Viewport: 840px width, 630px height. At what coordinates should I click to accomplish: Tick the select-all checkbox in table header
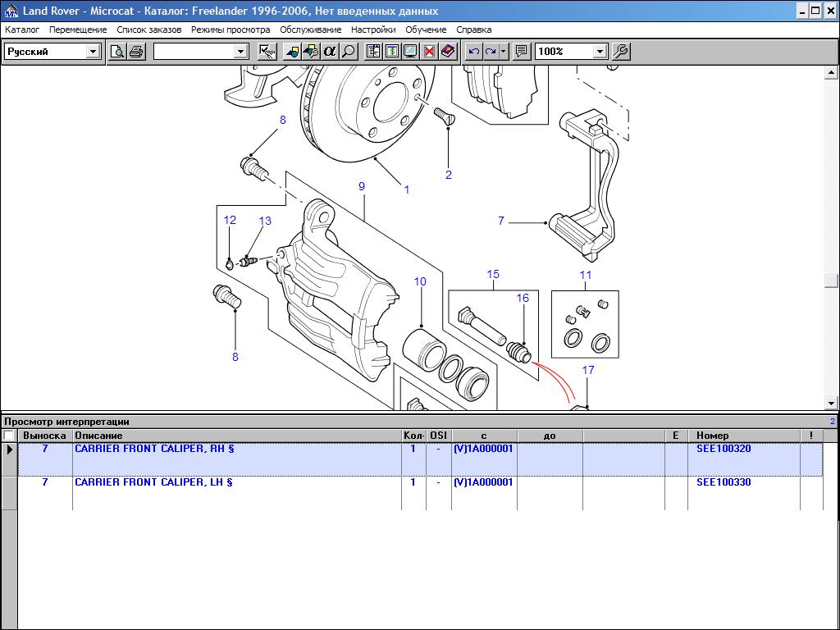point(8,436)
